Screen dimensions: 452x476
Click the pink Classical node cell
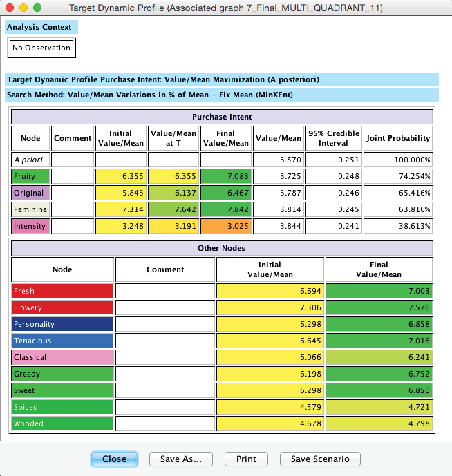click(62, 357)
